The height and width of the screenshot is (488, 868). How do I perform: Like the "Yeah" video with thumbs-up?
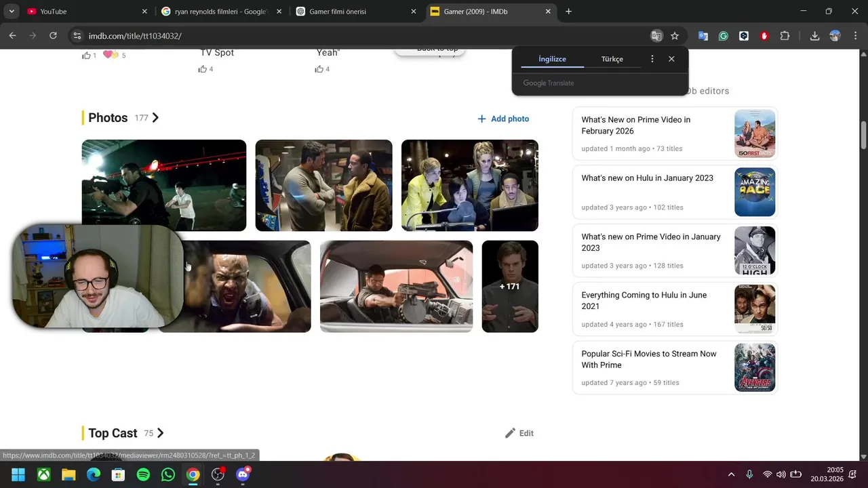319,69
